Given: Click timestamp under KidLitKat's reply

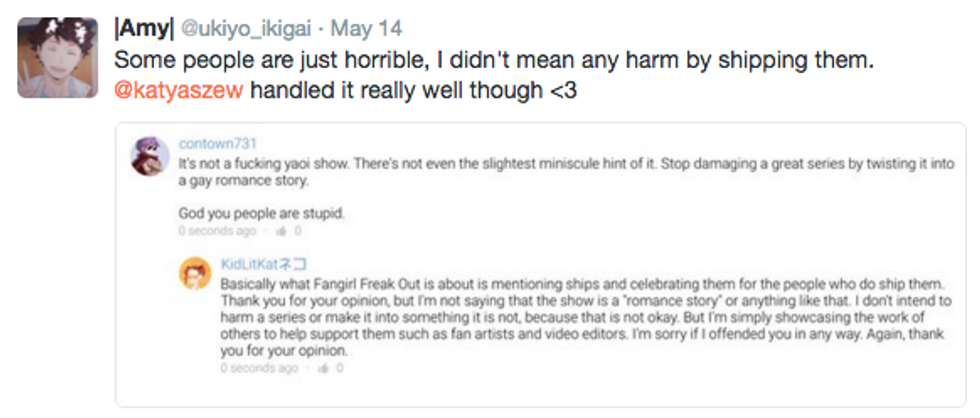Looking at the screenshot, I should (259, 368).
